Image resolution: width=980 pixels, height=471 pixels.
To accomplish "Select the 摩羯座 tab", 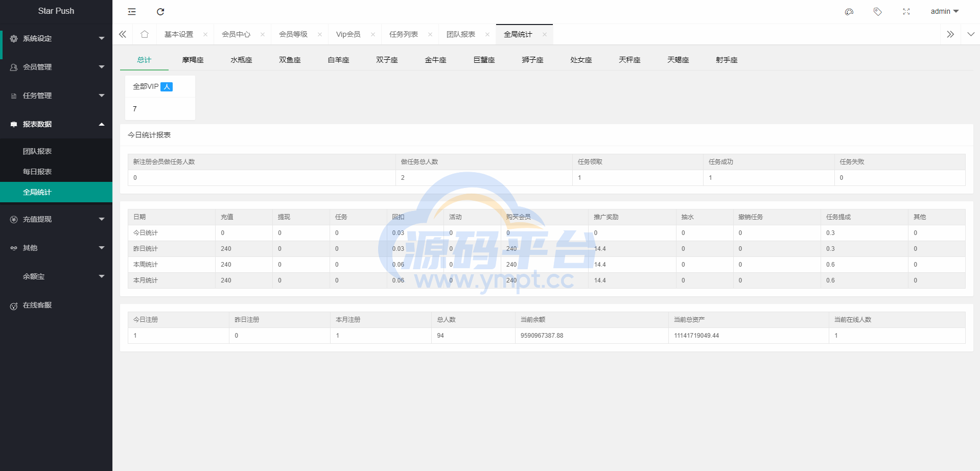I will [193, 60].
